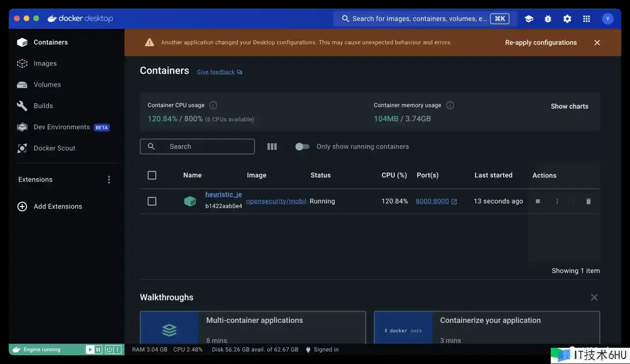
Task: Delete the heuristic_je container
Action: 588,201
